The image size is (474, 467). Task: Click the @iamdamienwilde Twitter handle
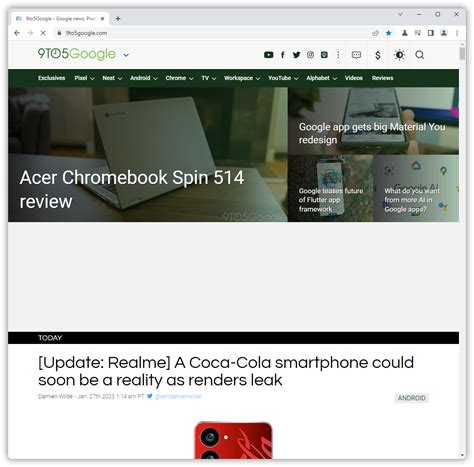[178, 396]
